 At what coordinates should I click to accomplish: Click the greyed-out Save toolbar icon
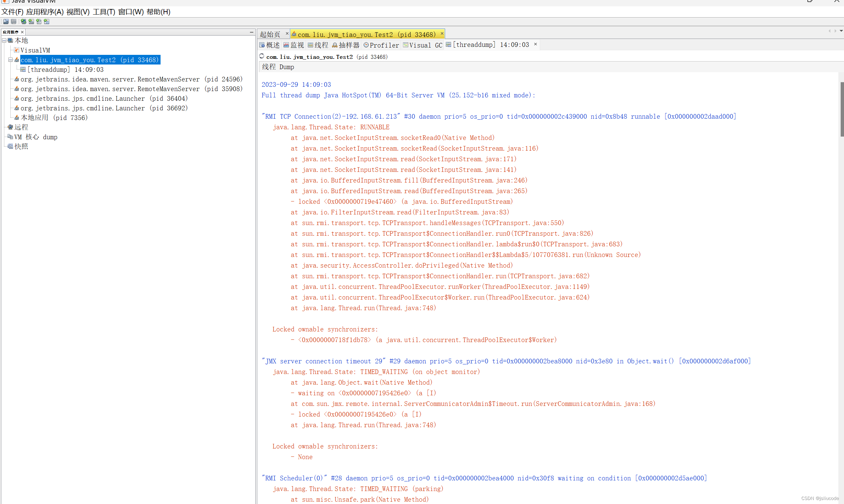pyautogui.click(x=14, y=21)
